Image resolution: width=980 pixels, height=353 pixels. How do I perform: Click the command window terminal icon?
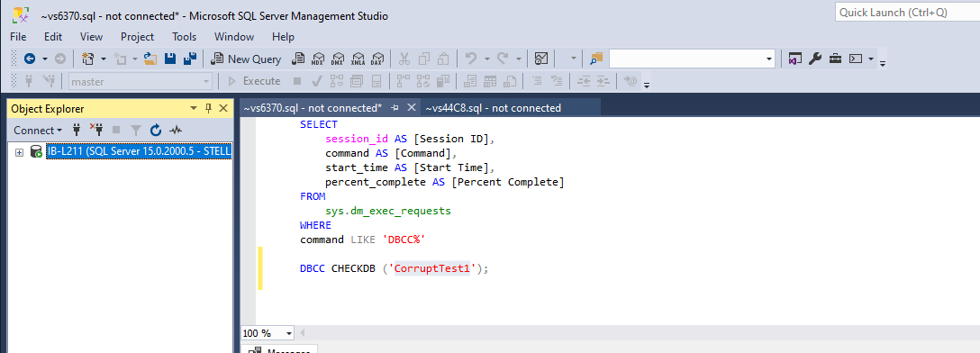[856, 59]
